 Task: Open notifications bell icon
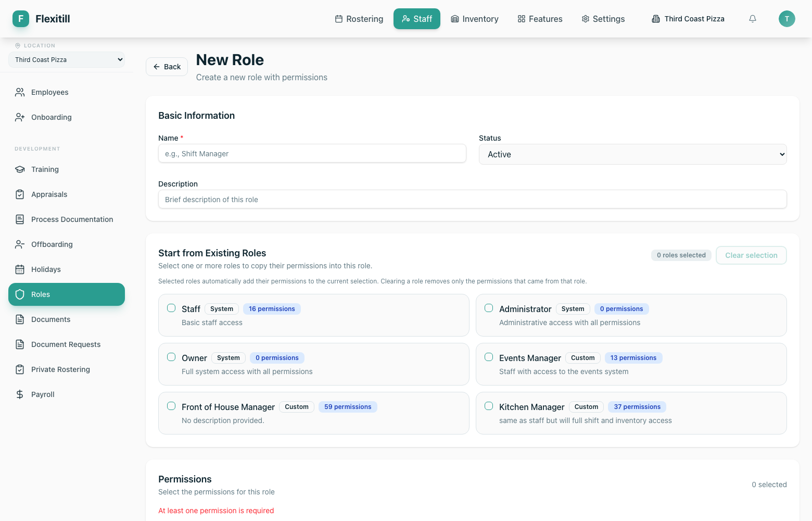coord(753,19)
